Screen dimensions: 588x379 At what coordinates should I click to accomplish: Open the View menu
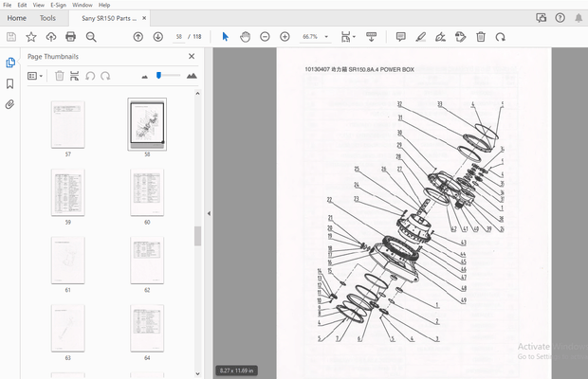pos(38,5)
